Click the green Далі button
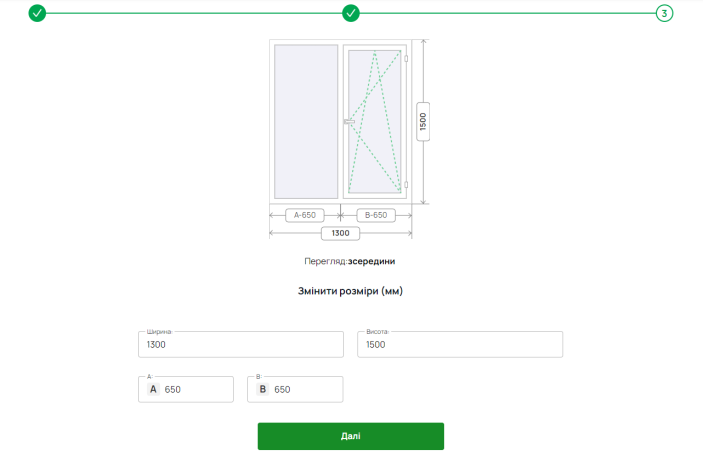The width and height of the screenshot is (703, 455). pos(351,436)
